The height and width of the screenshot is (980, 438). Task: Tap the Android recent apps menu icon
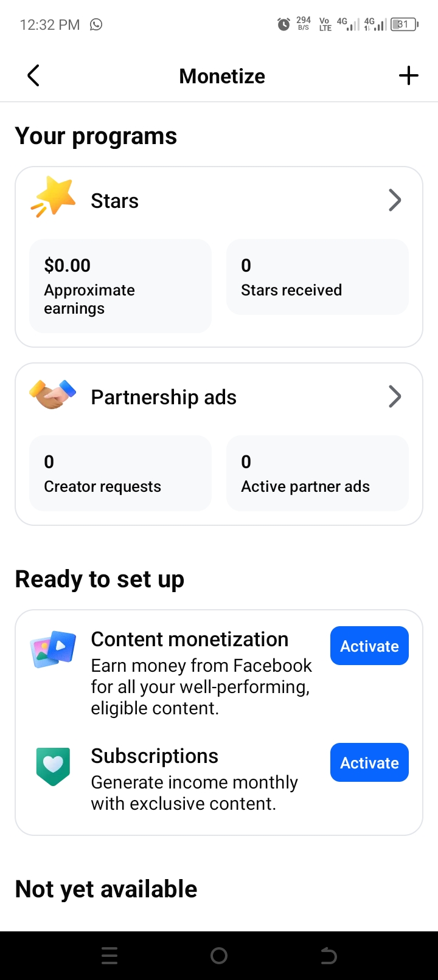click(x=109, y=956)
